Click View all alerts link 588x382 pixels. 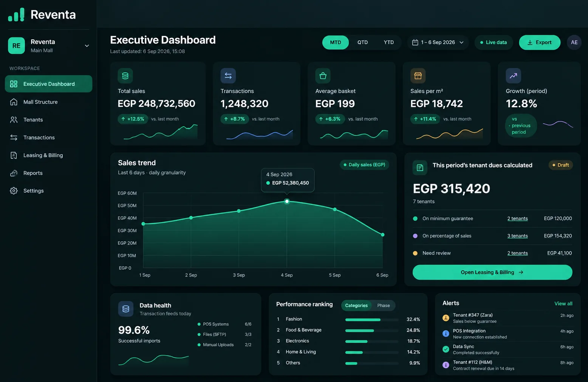click(563, 303)
